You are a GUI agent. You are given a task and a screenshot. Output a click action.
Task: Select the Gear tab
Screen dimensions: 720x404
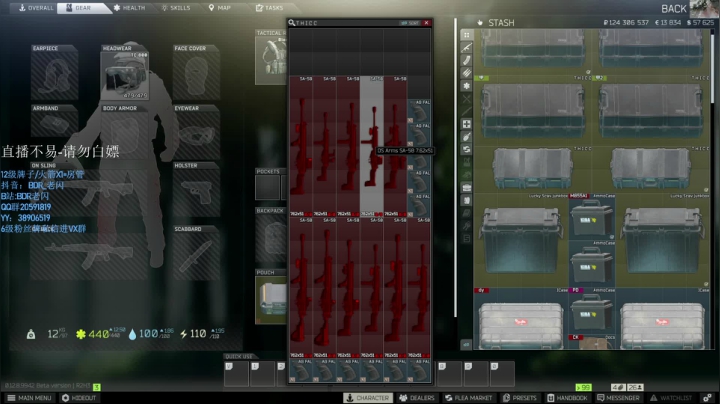[x=83, y=8]
